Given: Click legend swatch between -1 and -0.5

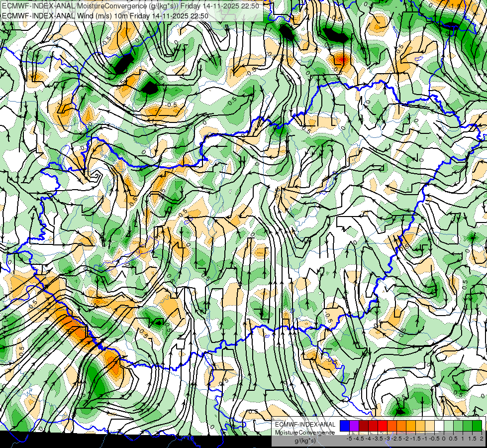Looking at the screenshot, I should coord(430,426).
